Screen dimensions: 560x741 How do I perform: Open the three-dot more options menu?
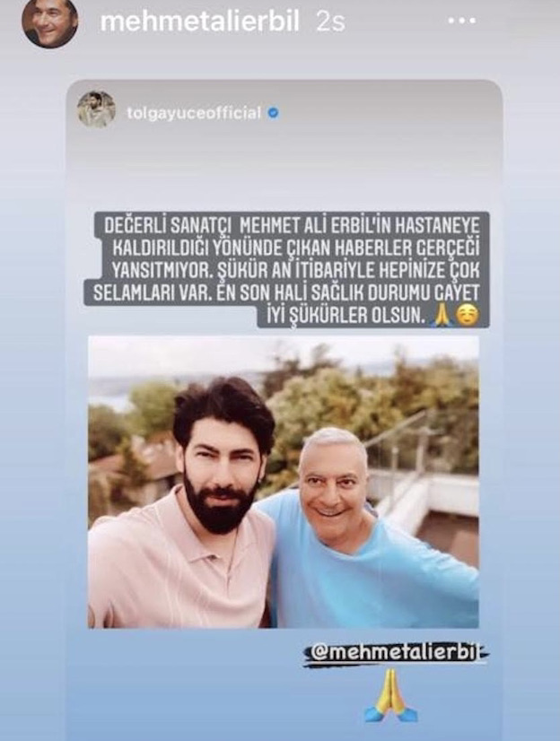[x=461, y=21]
